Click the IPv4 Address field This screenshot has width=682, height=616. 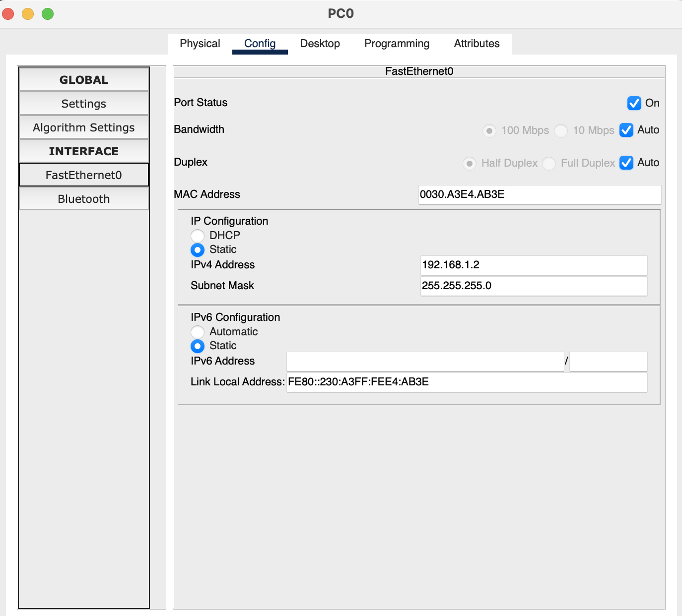click(x=534, y=265)
